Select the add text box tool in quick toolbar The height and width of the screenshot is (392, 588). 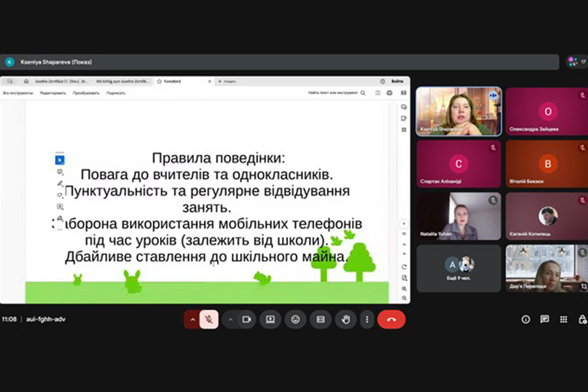[59, 206]
